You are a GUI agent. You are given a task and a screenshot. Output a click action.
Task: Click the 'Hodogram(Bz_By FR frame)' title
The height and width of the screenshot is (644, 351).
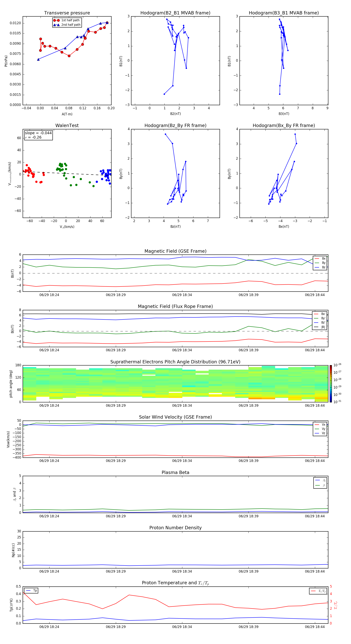click(175, 125)
